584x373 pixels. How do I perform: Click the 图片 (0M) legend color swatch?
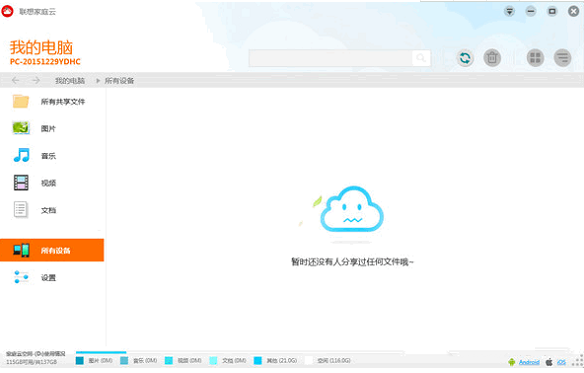(80, 361)
